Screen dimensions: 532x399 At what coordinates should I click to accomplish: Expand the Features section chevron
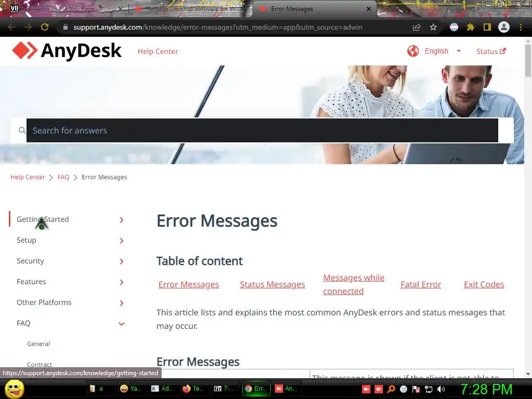pos(122,282)
